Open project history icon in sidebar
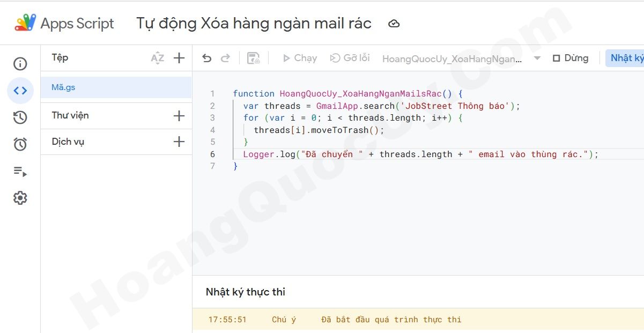 click(x=20, y=117)
